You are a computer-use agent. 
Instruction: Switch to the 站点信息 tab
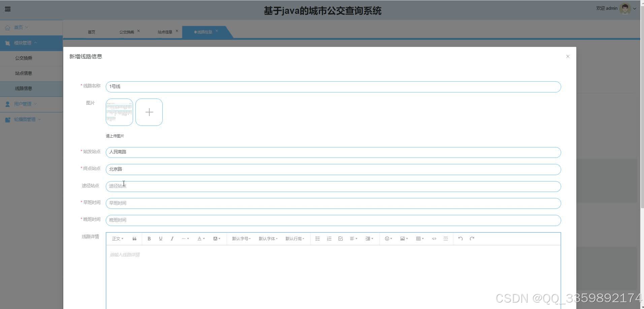165,32
